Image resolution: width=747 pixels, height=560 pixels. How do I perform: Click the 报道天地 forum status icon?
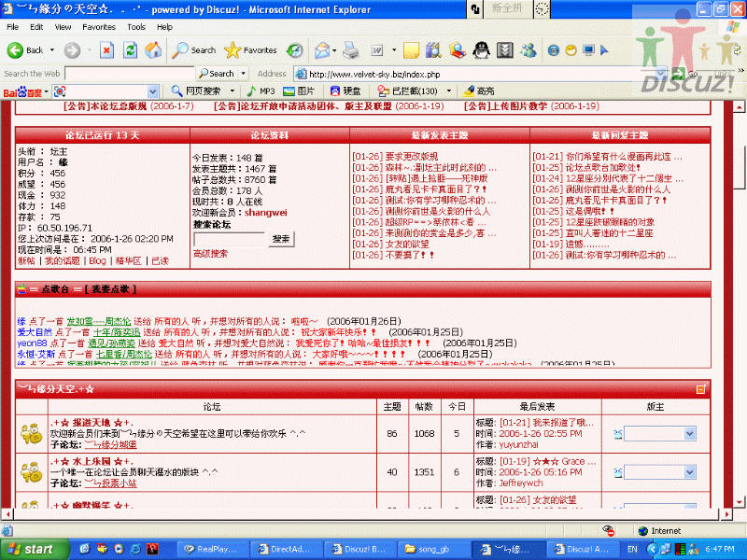tap(32, 433)
